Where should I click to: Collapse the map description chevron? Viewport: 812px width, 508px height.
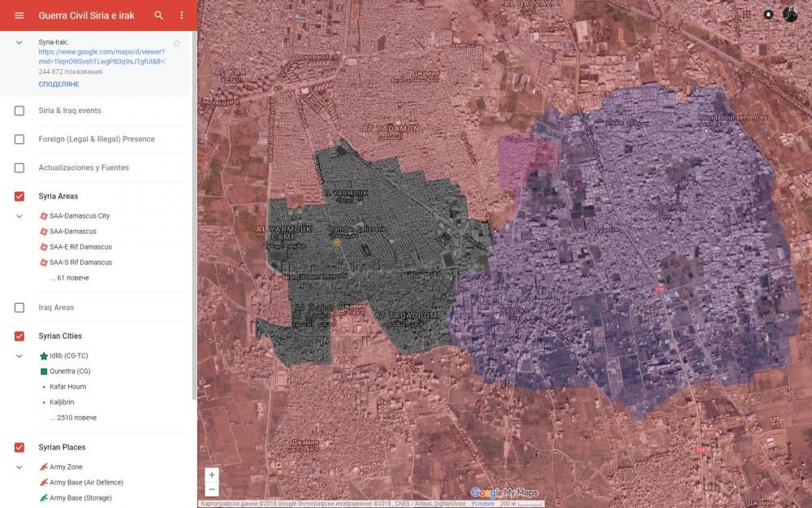pos(19,42)
